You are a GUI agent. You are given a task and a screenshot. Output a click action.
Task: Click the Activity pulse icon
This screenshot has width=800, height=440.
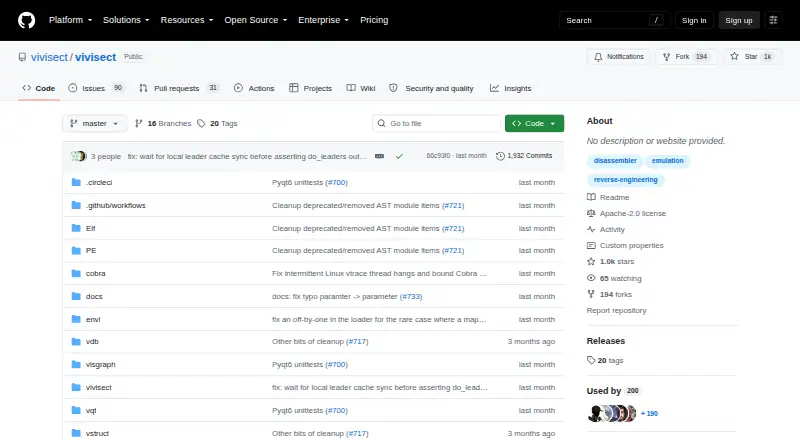click(591, 230)
